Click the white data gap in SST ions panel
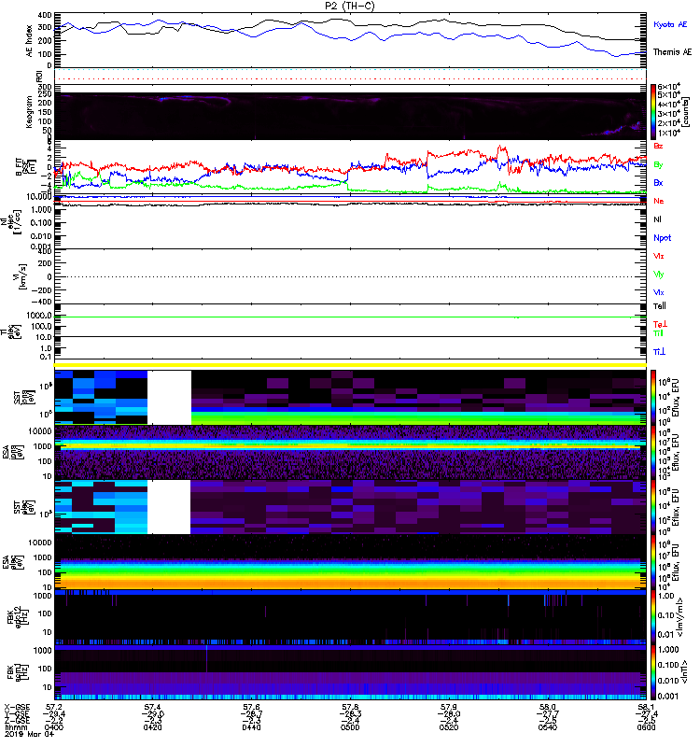Screen dimensions: 700x747 tap(169, 398)
